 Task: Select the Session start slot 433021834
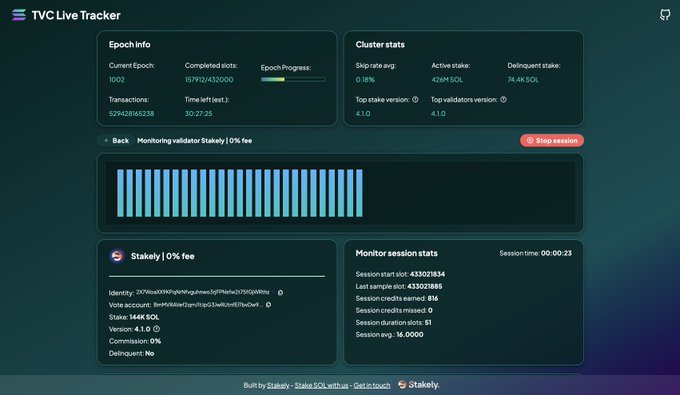(427, 274)
